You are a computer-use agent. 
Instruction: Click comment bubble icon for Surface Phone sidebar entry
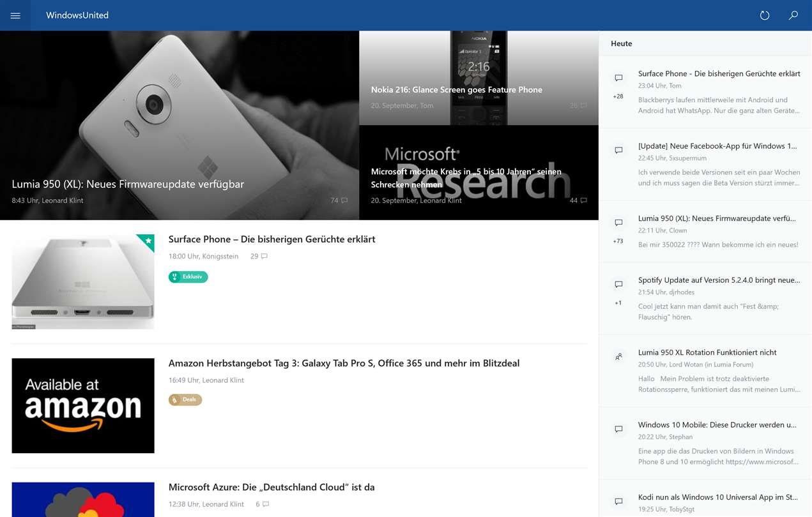click(x=618, y=78)
